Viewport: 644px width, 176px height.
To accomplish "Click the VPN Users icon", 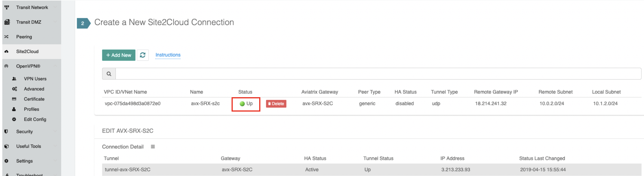I will (14, 79).
